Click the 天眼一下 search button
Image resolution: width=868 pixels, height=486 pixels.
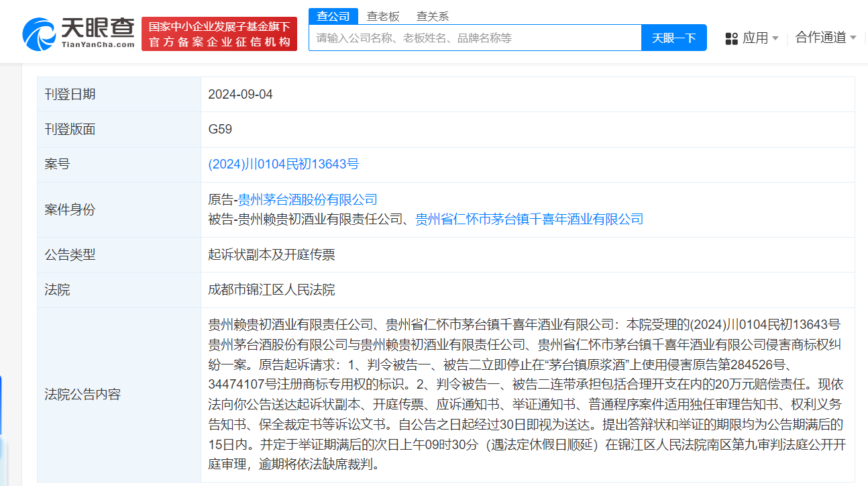673,38
